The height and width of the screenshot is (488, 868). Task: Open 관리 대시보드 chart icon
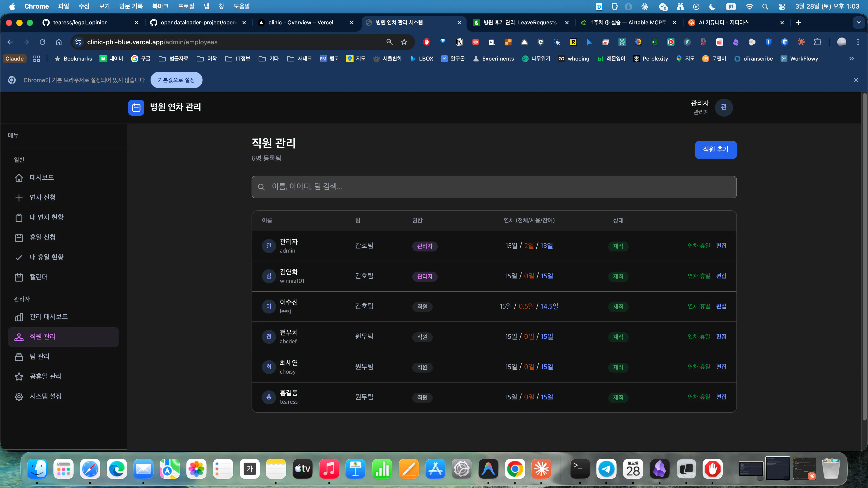coord(19,317)
